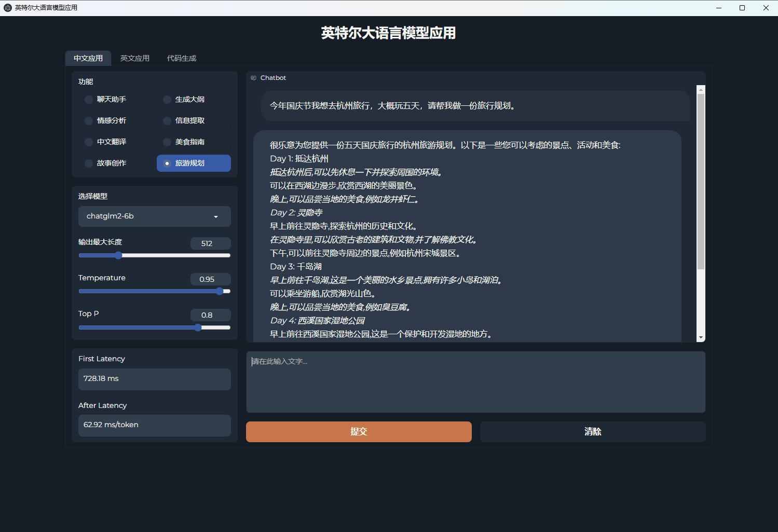Adjust the Top P slider

[x=155, y=328]
